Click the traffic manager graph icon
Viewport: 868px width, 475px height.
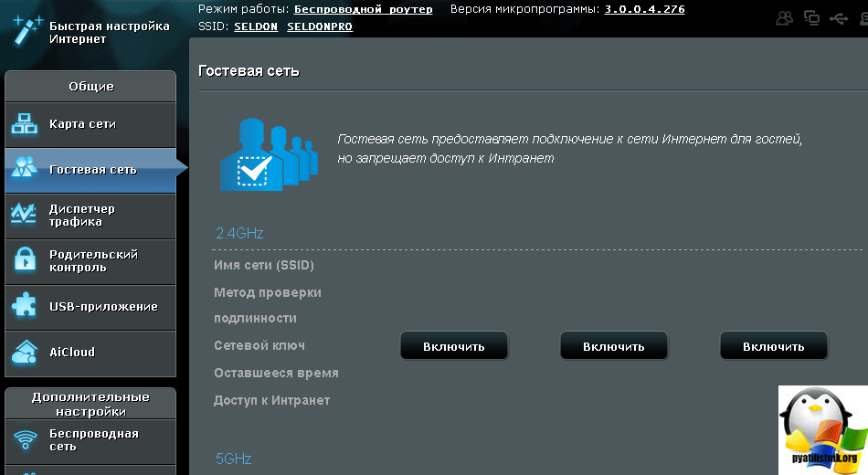[x=24, y=214]
